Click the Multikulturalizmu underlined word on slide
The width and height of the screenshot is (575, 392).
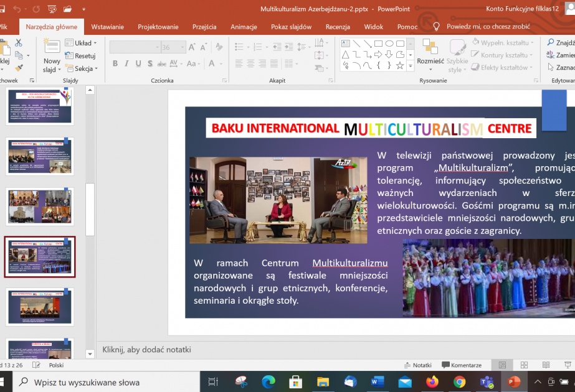click(x=350, y=263)
